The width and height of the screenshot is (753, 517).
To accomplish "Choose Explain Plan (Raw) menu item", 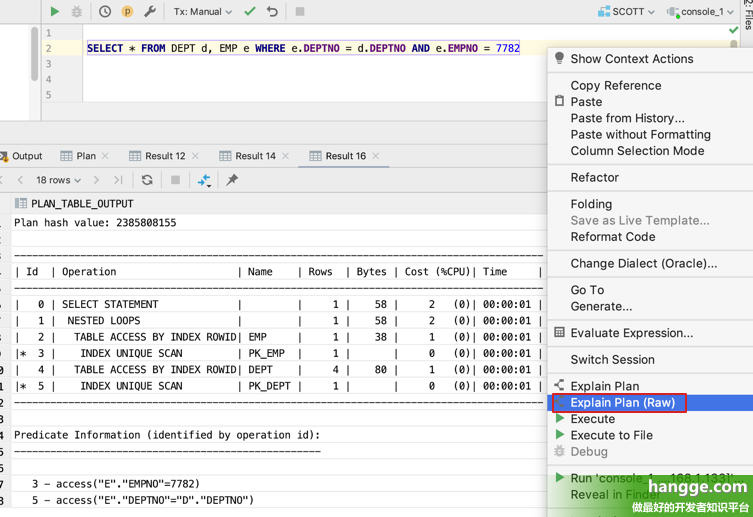I will 650,403.
